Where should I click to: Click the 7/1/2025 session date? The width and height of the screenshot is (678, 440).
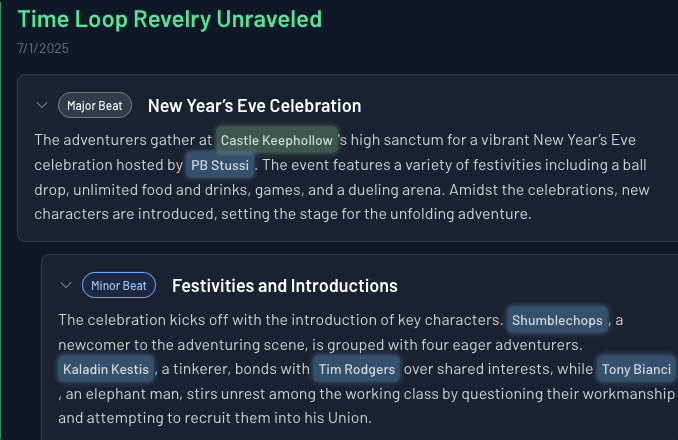tap(43, 47)
